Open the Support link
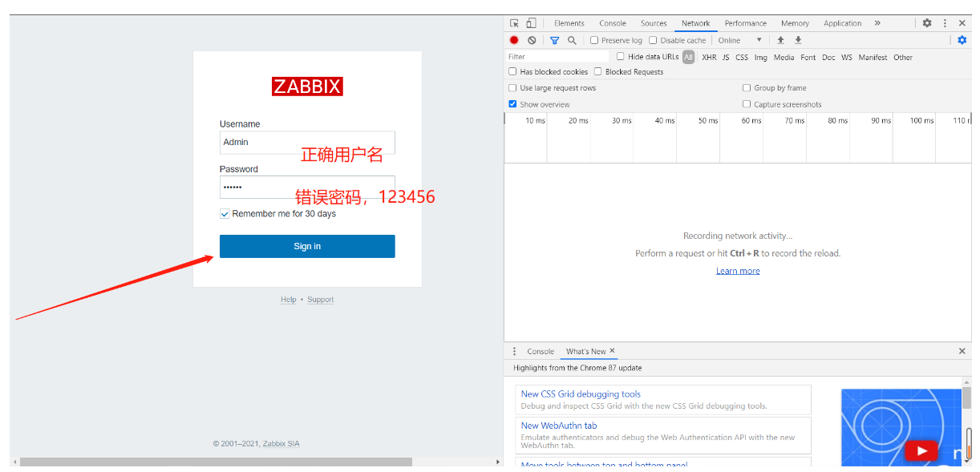 [x=320, y=300]
